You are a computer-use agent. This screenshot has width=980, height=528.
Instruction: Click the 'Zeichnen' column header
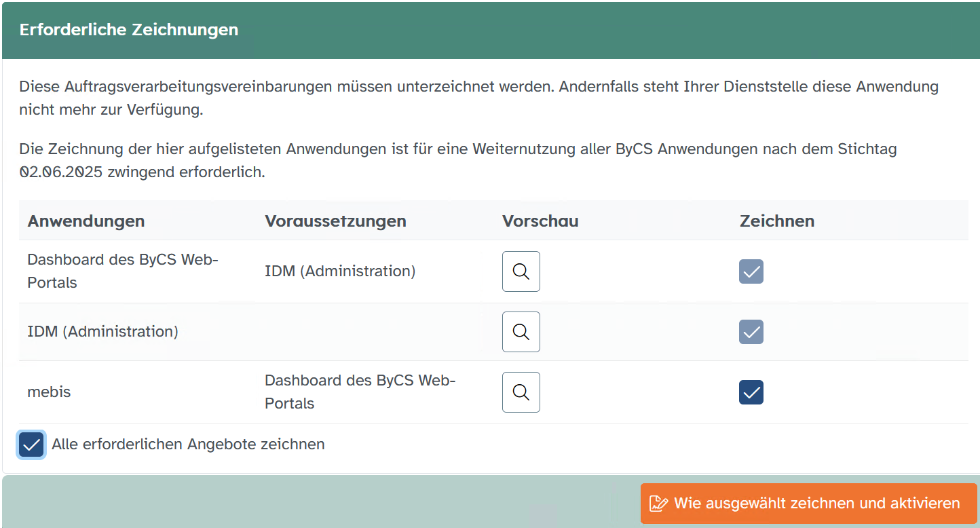coord(776,221)
